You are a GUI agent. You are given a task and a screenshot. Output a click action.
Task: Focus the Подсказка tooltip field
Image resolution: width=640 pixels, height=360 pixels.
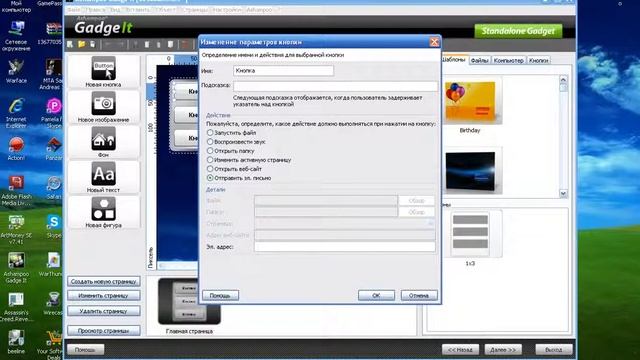[x=335, y=86]
